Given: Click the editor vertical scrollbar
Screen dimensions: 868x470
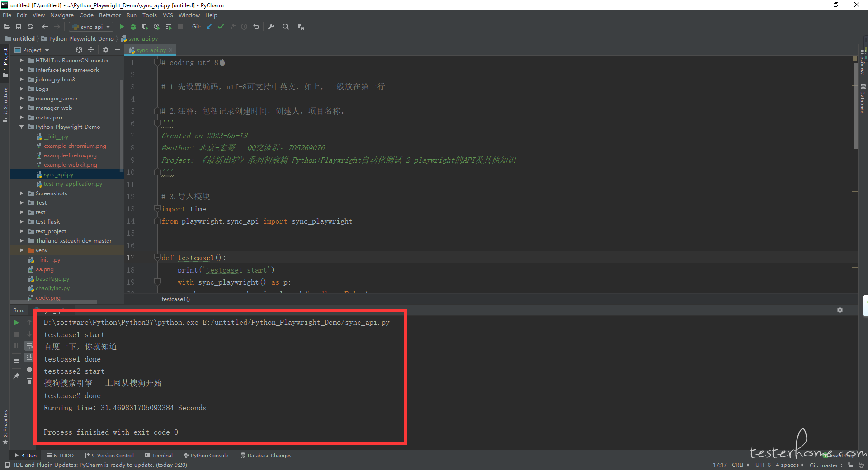Looking at the screenshot, I should point(855,106).
